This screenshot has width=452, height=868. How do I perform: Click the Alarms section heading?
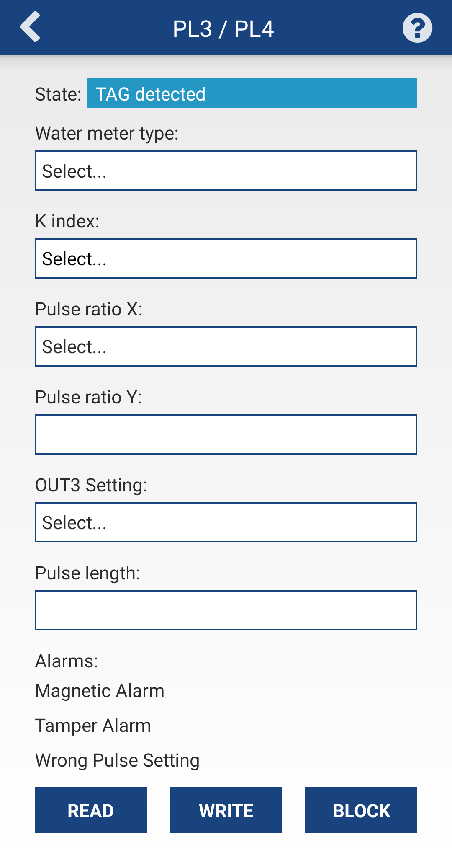point(67,661)
